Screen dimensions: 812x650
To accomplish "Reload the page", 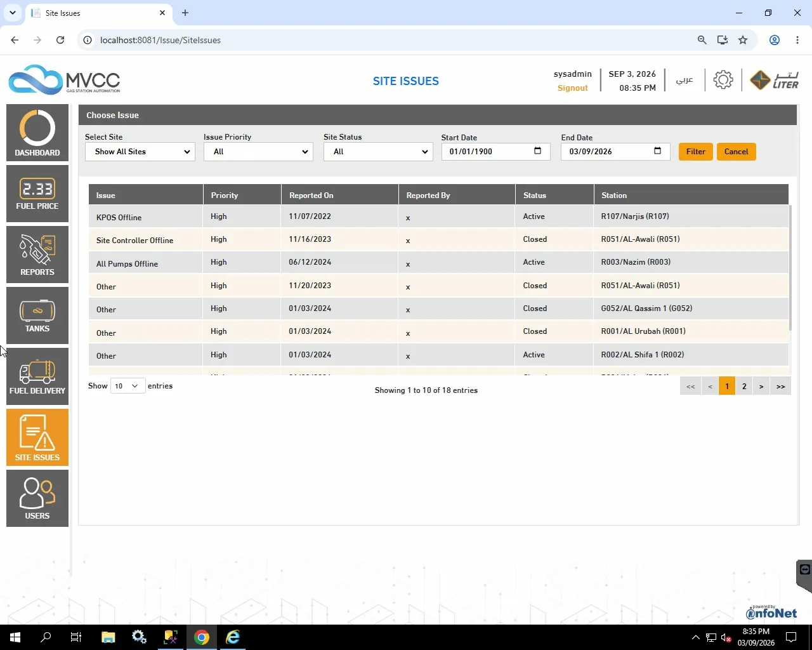I will click(60, 40).
